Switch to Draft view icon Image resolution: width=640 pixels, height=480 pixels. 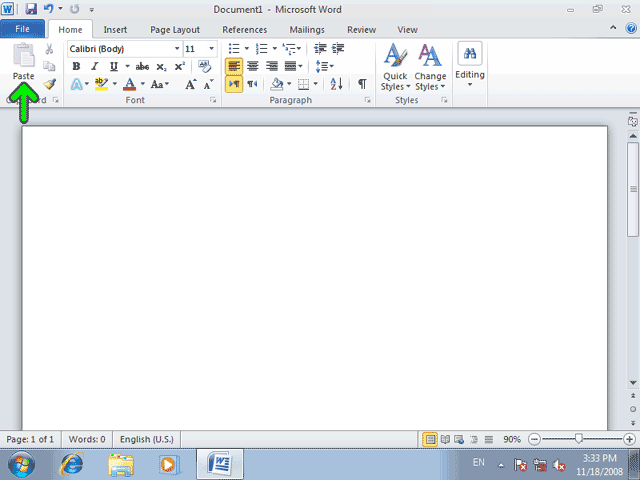489,440
